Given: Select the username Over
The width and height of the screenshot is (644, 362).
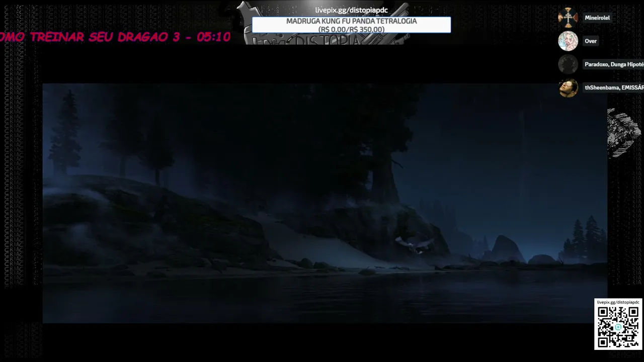Looking at the screenshot, I should point(591,41).
